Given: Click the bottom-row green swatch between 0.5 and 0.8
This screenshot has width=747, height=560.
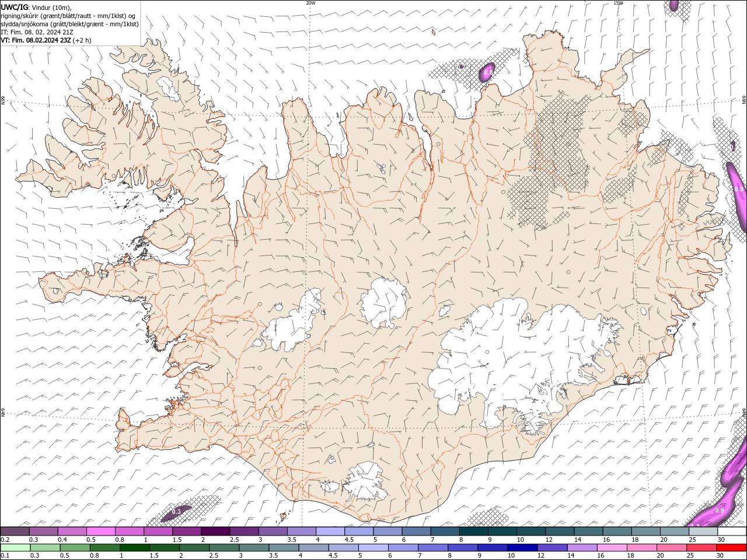Looking at the screenshot, I should [x=75, y=547].
